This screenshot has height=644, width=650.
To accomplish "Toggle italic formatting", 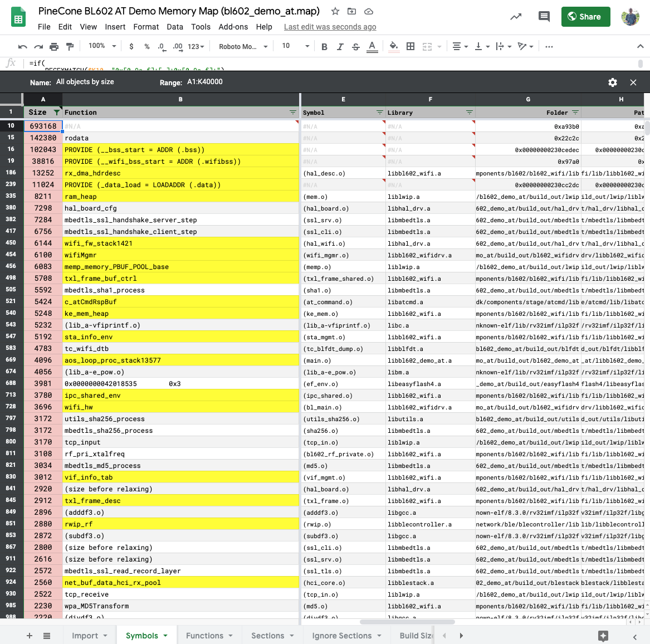I will (x=340, y=46).
